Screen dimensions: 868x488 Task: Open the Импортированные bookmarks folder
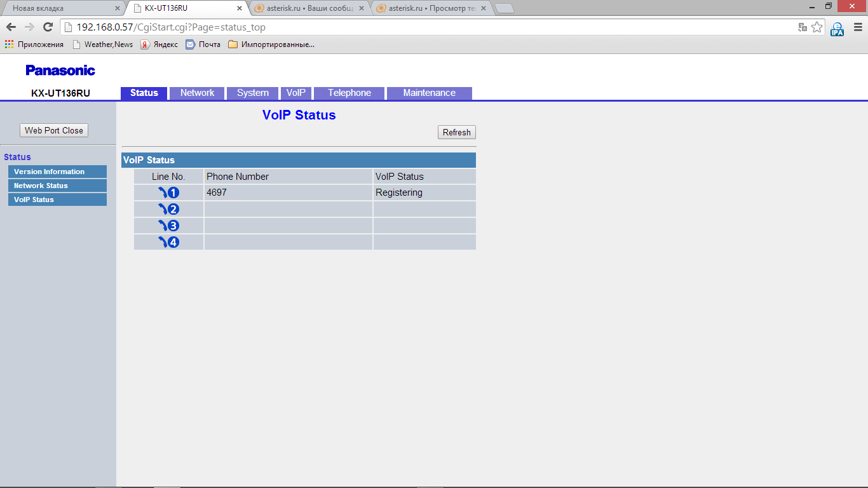[271, 44]
